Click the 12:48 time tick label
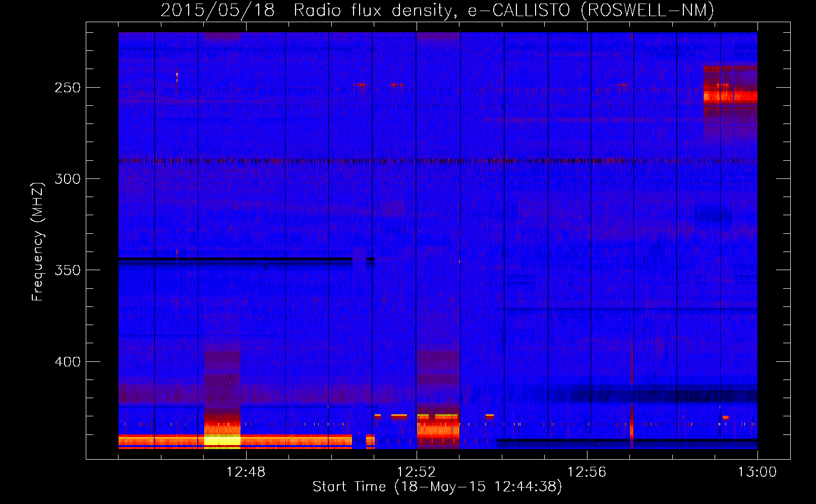The height and width of the screenshot is (504, 816). point(246,472)
